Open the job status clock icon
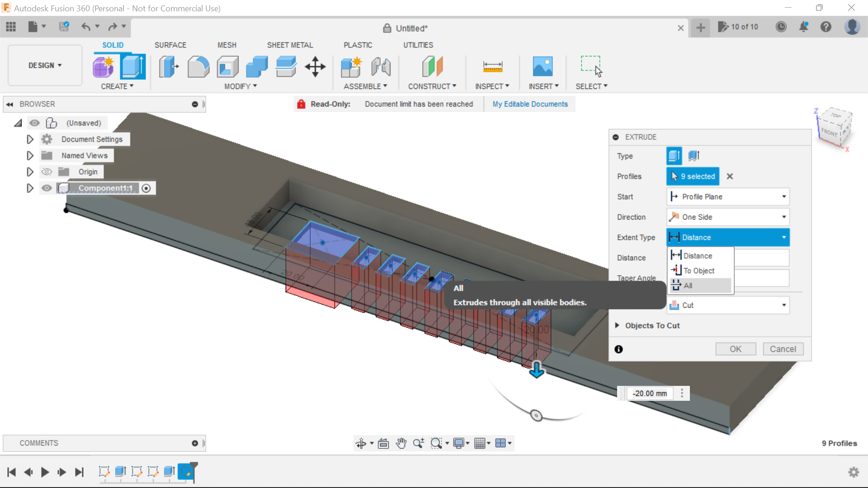The height and width of the screenshot is (488, 868). coord(781,27)
